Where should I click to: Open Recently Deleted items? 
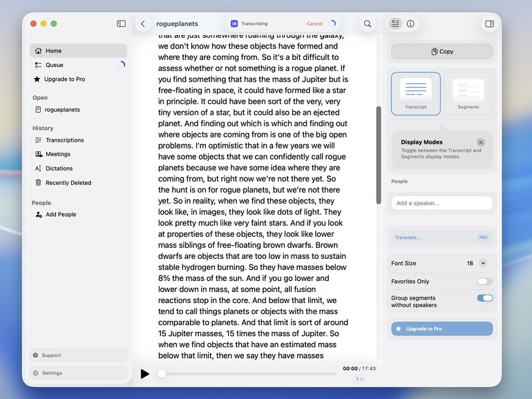78,182
